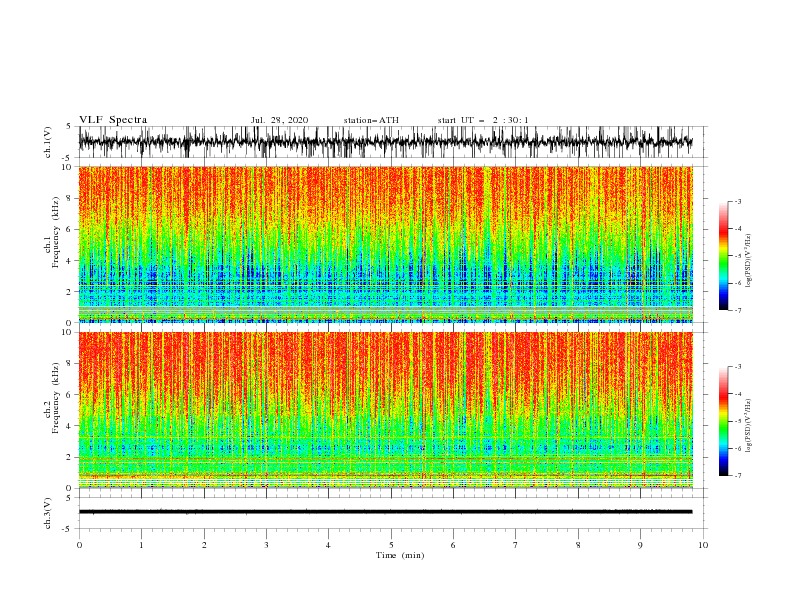This screenshot has height=612, width=792.
Task: Click the 'VLF Spectra' title text
Action: (113, 120)
